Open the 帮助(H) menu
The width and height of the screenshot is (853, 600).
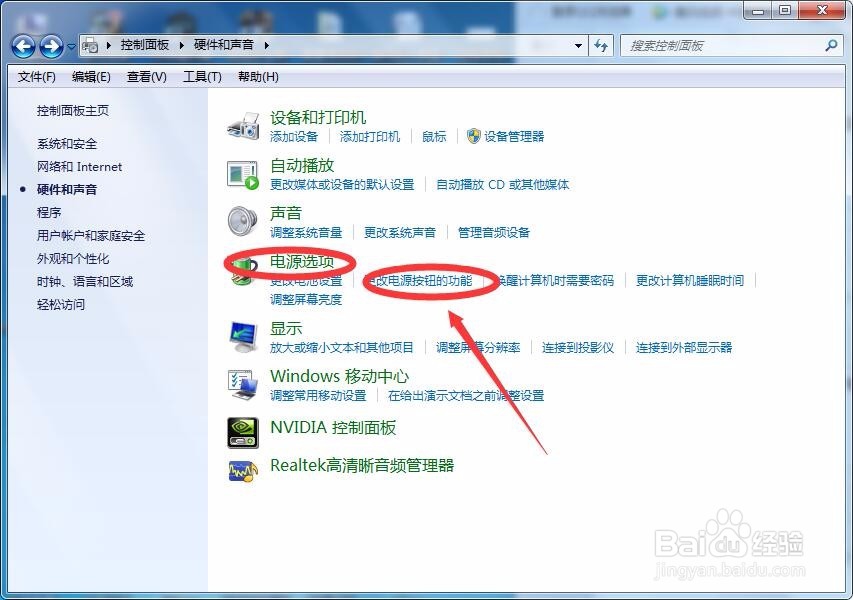(x=258, y=77)
